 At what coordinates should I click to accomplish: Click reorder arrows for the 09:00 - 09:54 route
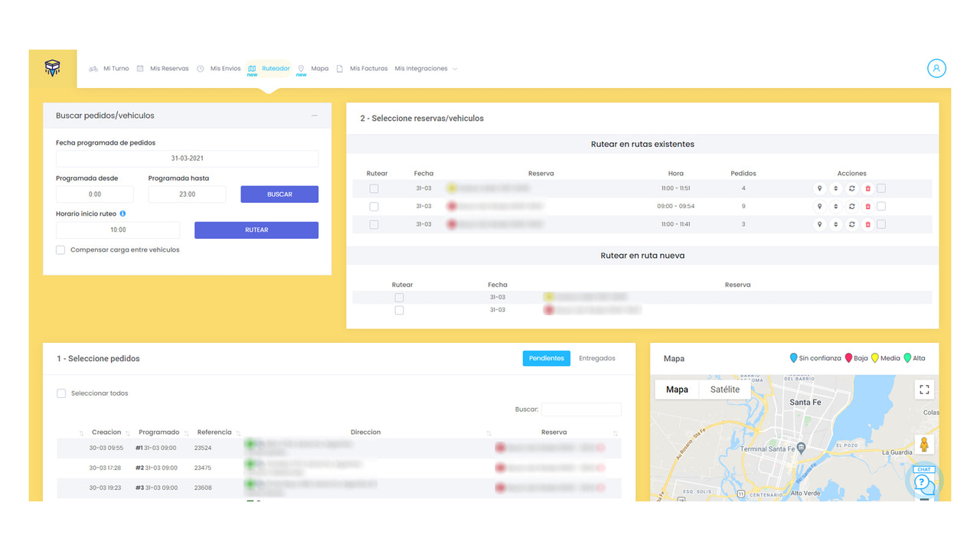[836, 207]
